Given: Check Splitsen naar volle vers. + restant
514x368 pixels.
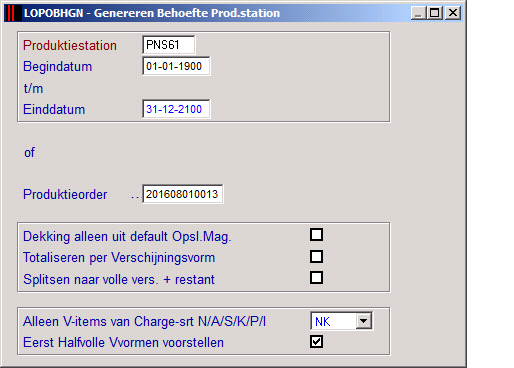Looking at the screenshot, I should [x=316, y=278].
